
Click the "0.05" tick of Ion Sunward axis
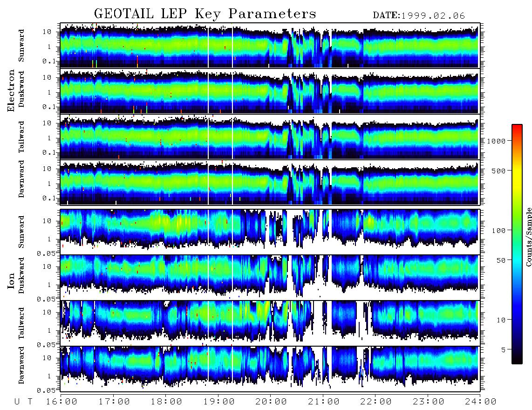pyautogui.click(x=46, y=253)
